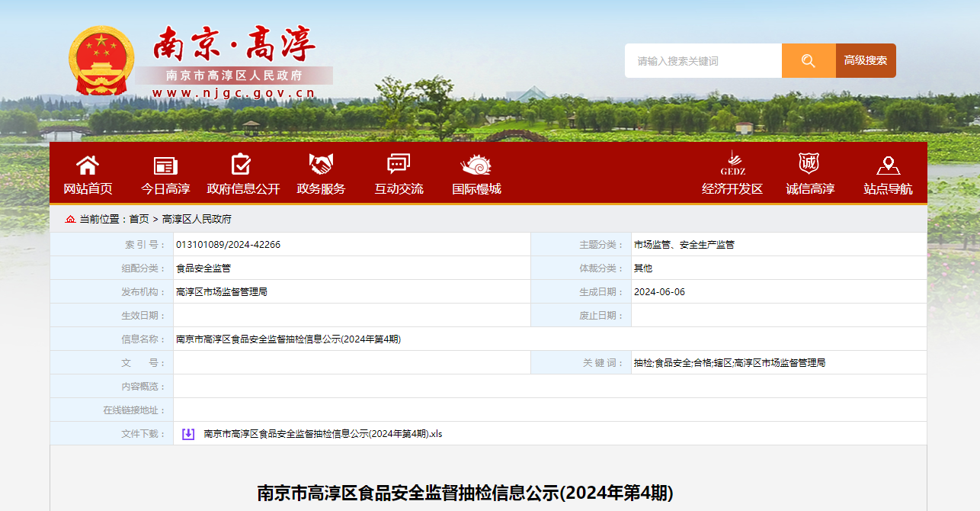Open 高级搜索 advanced search
The image size is (980, 511).
coord(866,60)
